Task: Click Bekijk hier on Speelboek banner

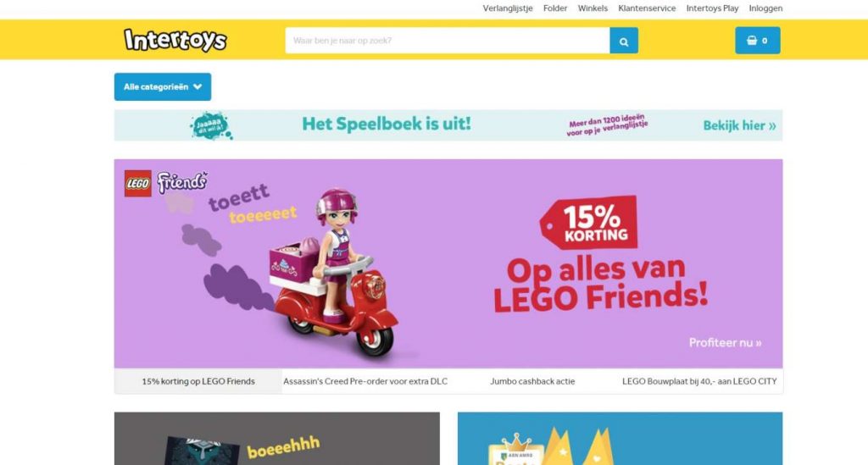Action: tap(739, 125)
